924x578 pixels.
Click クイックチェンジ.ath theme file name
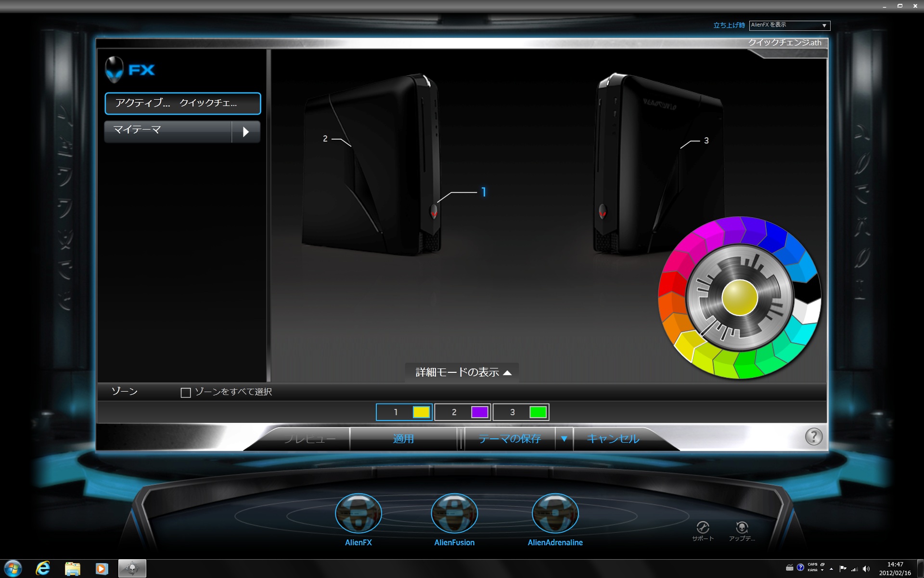click(784, 42)
